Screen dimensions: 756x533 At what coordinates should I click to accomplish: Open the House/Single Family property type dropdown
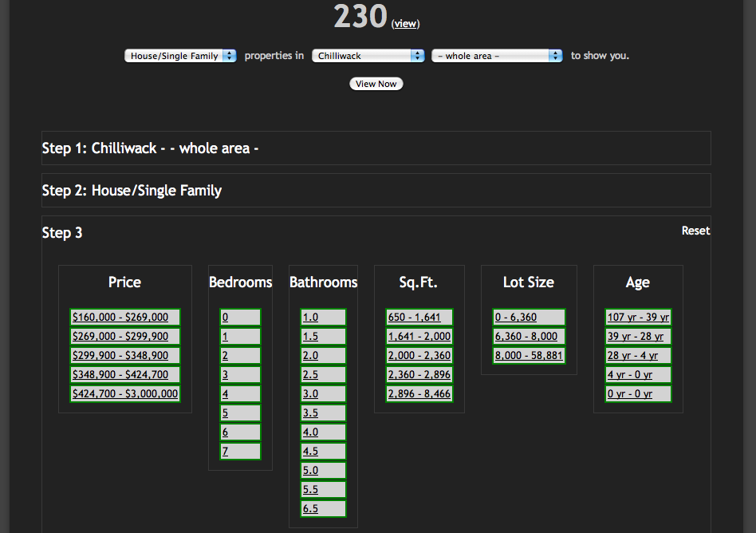180,56
